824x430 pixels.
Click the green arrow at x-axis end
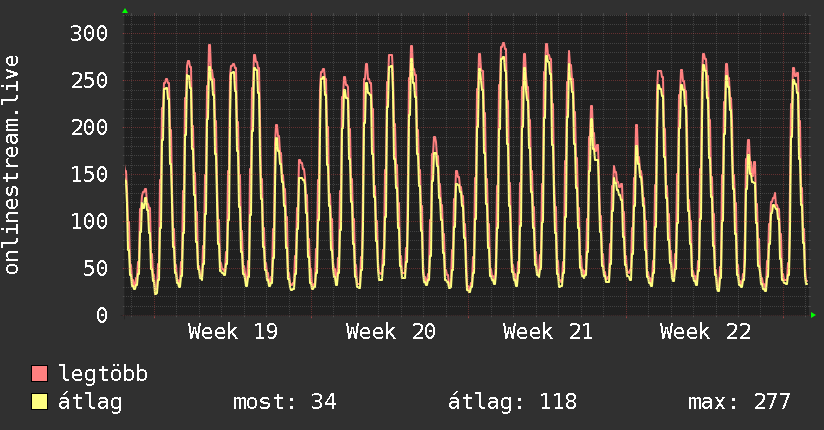(813, 315)
